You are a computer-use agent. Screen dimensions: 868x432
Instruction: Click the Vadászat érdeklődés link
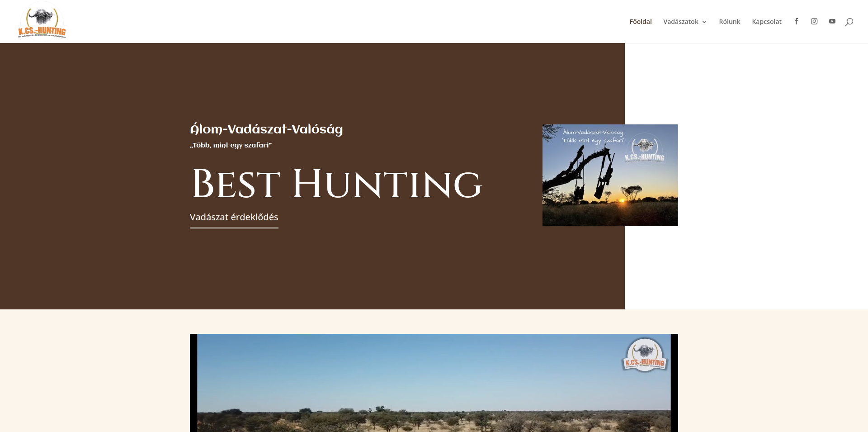pos(234,217)
